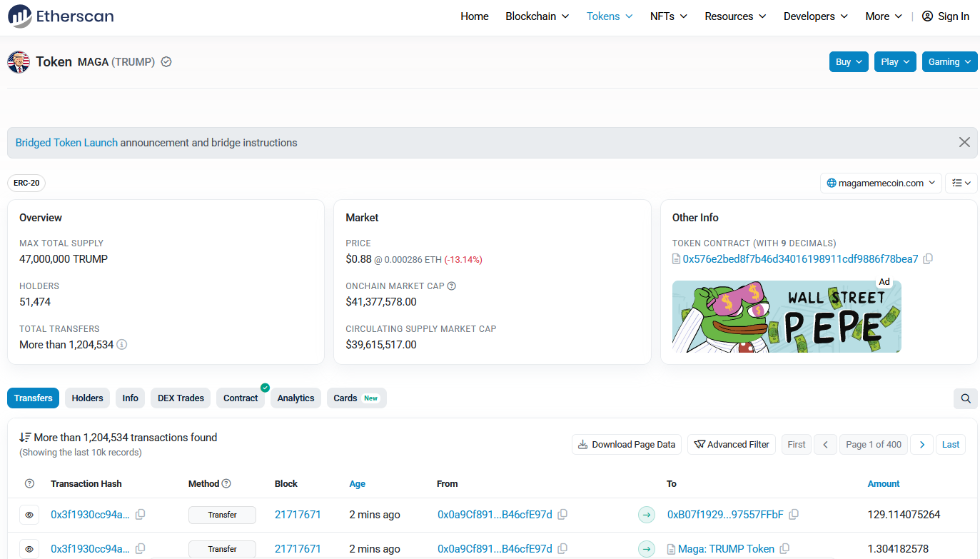Image resolution: width=980 pixels, height=559 pixels.
Task: Open the Blockchain menu
Action: (537, 16)
